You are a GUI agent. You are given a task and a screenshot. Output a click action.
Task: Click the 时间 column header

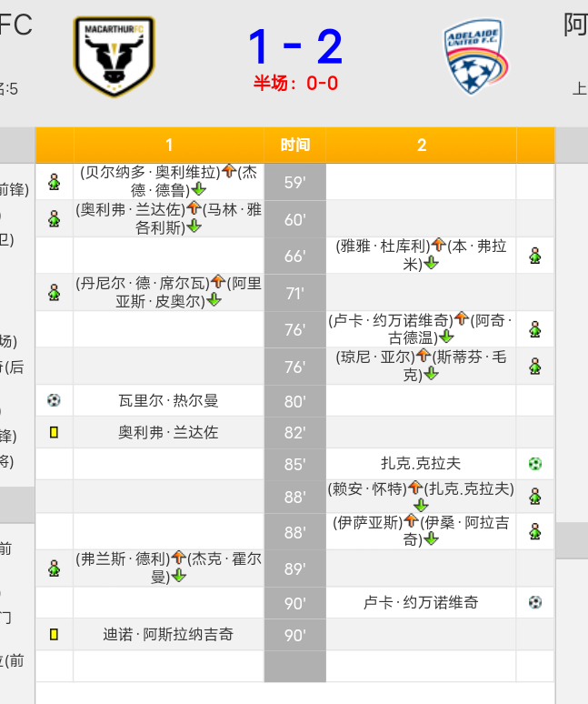(295, 145)
